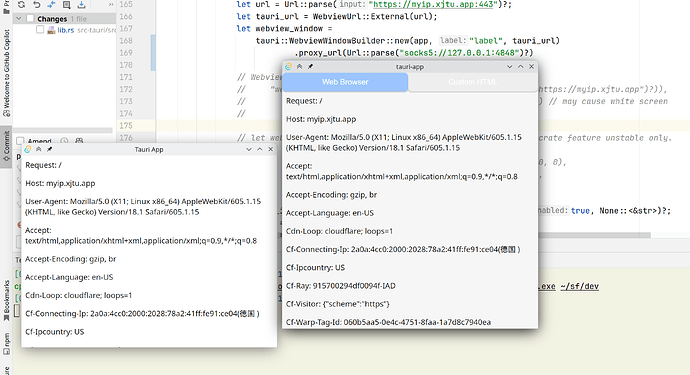Image resolution: width=690 pixels, height=375 pixels.
Task: Open Welcome to GitHub Copilot side tab
Action: [x=6, y=73]
